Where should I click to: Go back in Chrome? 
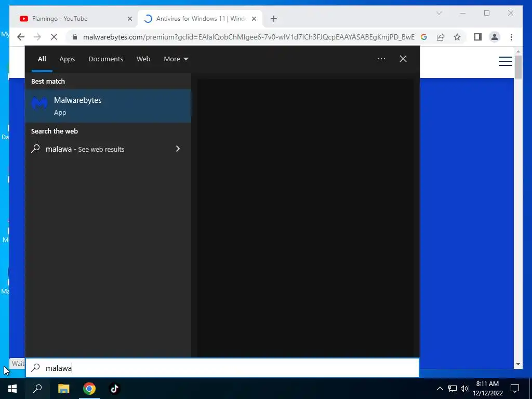[x=21, y=37]
